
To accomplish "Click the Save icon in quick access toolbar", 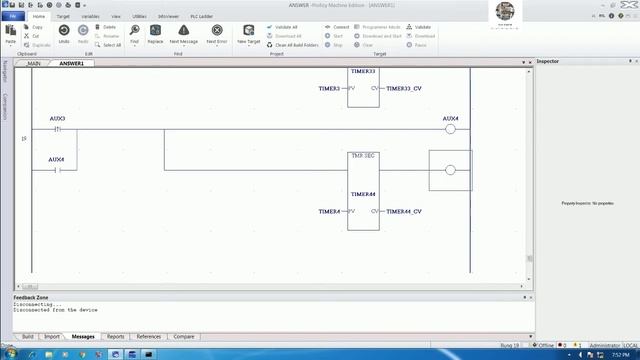I will (x=13, y=5).
